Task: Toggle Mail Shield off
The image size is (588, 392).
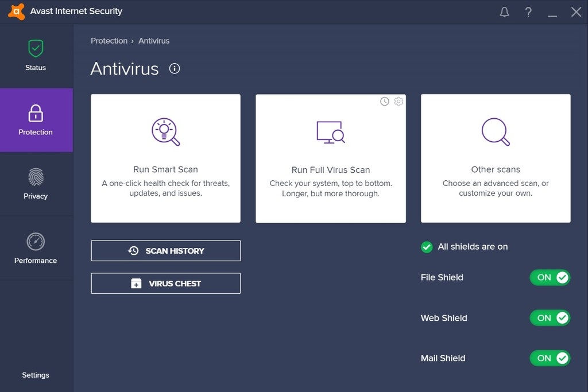Action: pos(550,358)
